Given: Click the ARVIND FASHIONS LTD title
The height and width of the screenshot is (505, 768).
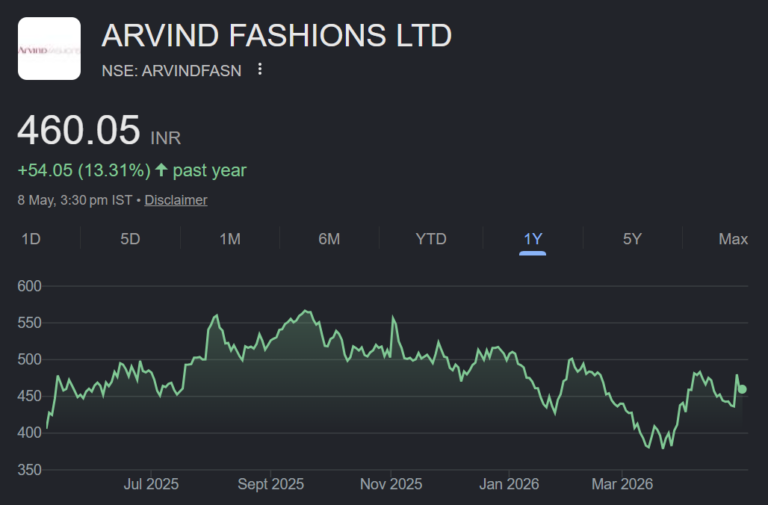Looking at the screenshot, I should (277, 35).
